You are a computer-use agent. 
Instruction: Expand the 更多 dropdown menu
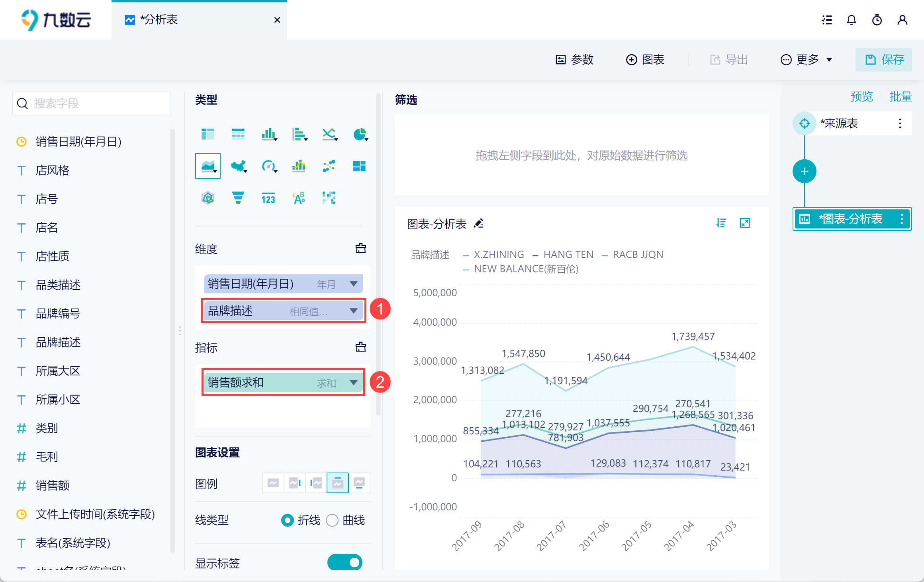point(807,60)
